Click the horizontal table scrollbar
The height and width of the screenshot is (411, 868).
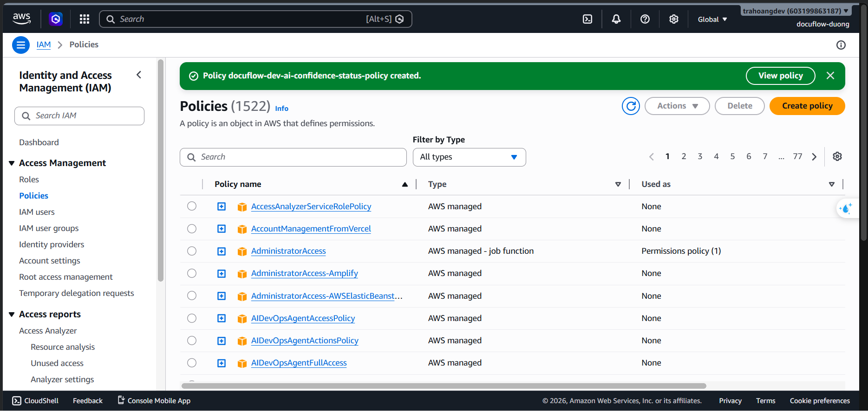444,386
